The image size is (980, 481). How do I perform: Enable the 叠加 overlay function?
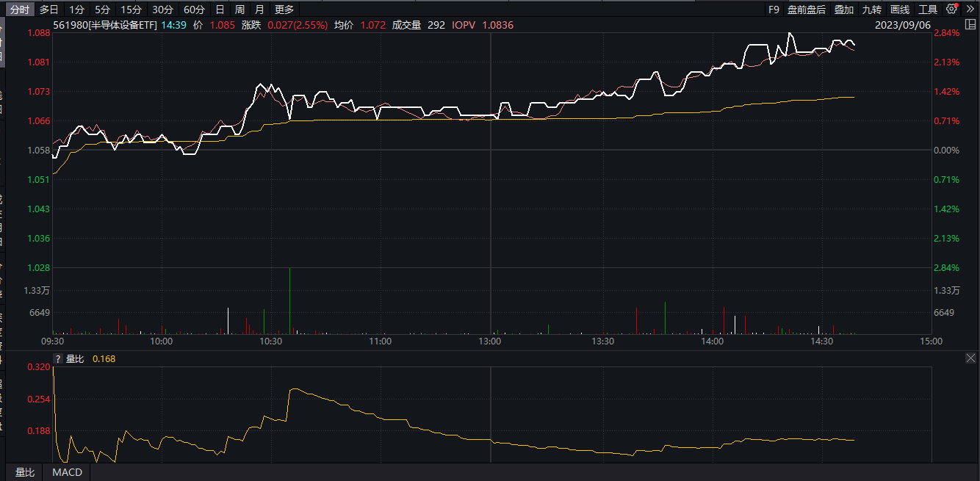842,10
